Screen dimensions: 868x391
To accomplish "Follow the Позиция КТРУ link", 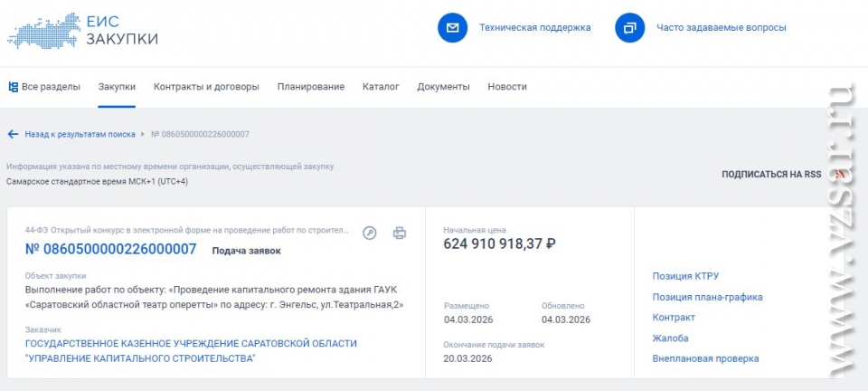I will point(685,276).
